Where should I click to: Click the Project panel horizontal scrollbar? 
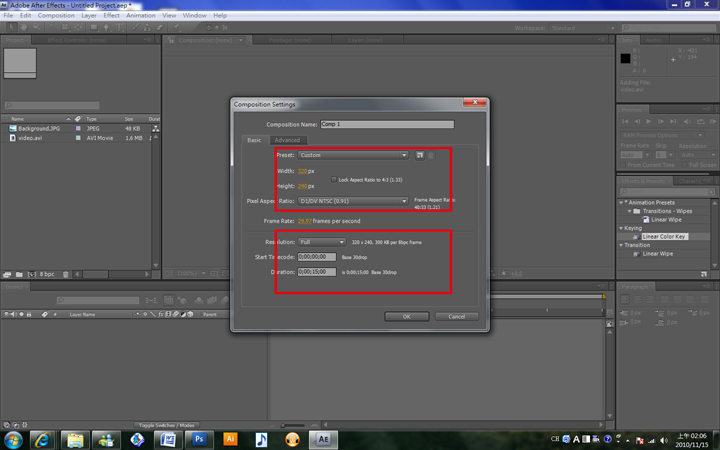[x=113, y=274]
